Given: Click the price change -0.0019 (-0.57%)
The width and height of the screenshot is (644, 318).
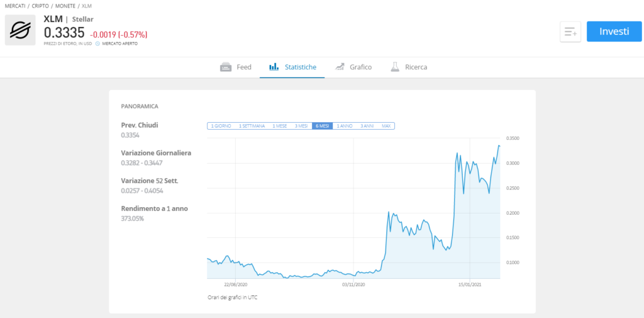Looking at the screenshot, I should pyautogui.click(x=119, y=35).
